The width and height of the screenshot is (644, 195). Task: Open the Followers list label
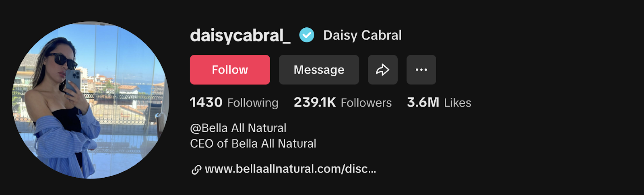pos(366,103)
